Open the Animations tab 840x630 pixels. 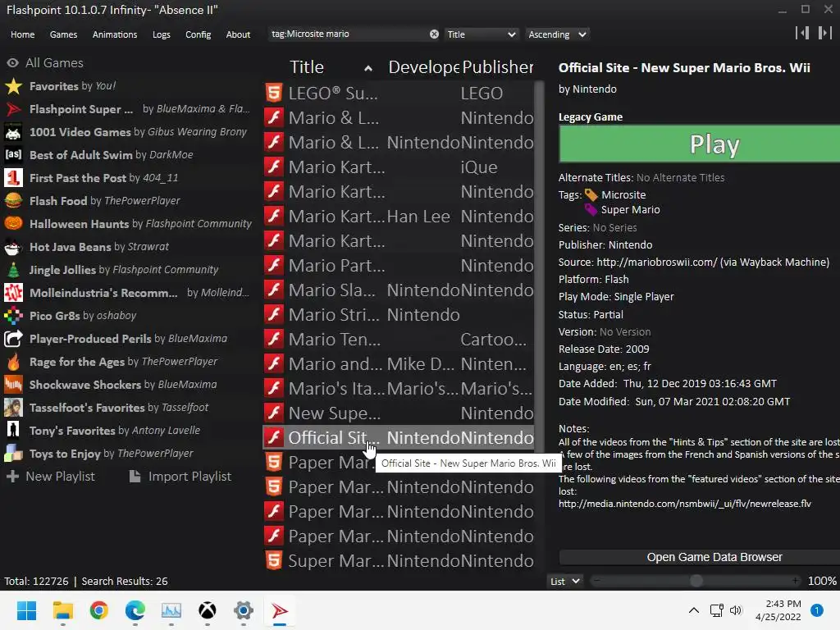click(x=115, y=34)
